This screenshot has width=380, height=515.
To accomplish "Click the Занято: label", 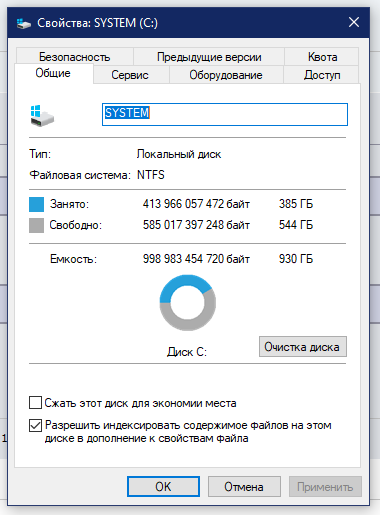I will 69,204.
